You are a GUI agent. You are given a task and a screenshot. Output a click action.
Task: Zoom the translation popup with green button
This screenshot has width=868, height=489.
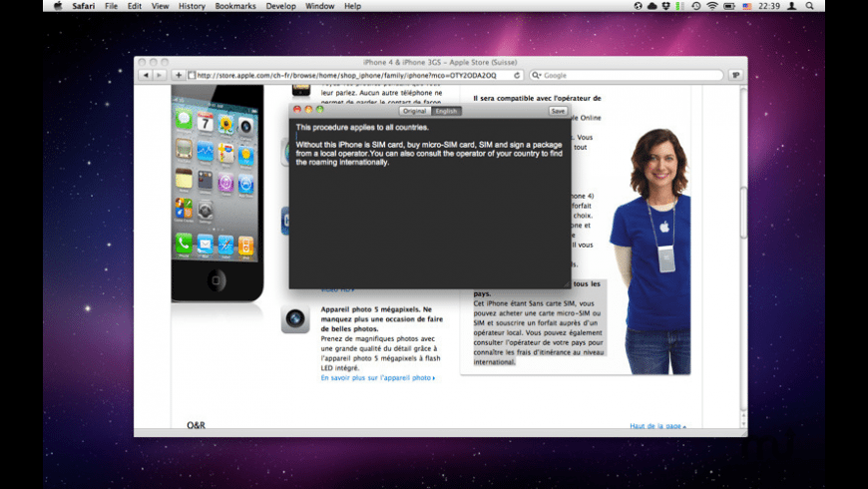tap(319, 110)
